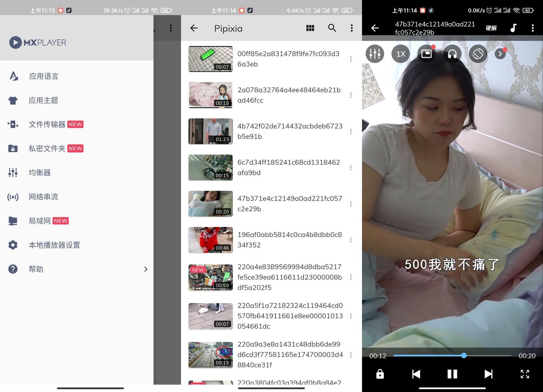The width and height of the screenshot is (543, 392).
Task: Enable picture-in-picture mode for the video
Action: [x=426, y=54]
